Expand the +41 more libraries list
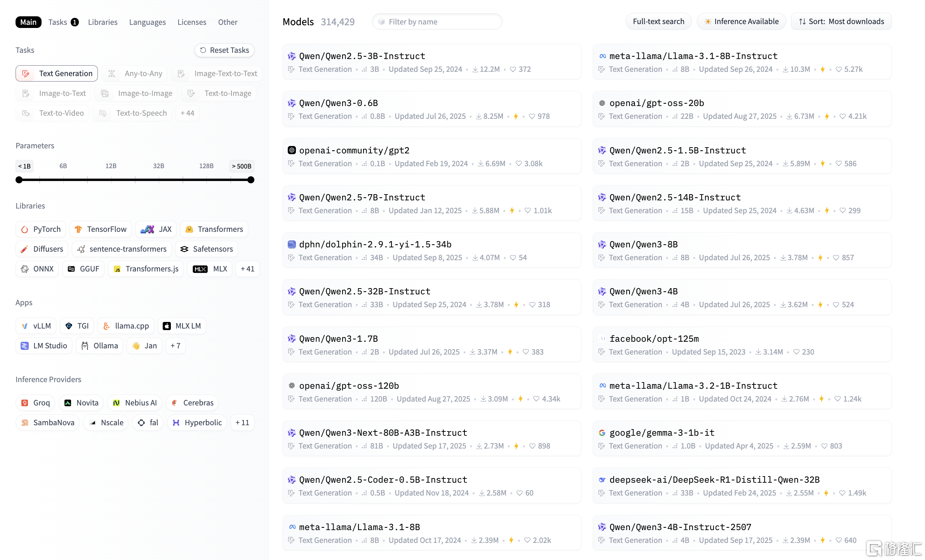Image resolution: width=925 pixels, height=560 pixels. coord(247,269)
